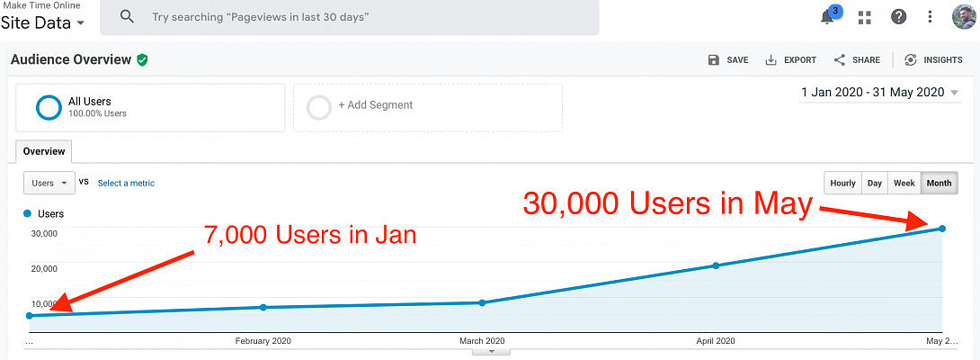
Task: Click the user profile avatar
Action: [964, 17]
